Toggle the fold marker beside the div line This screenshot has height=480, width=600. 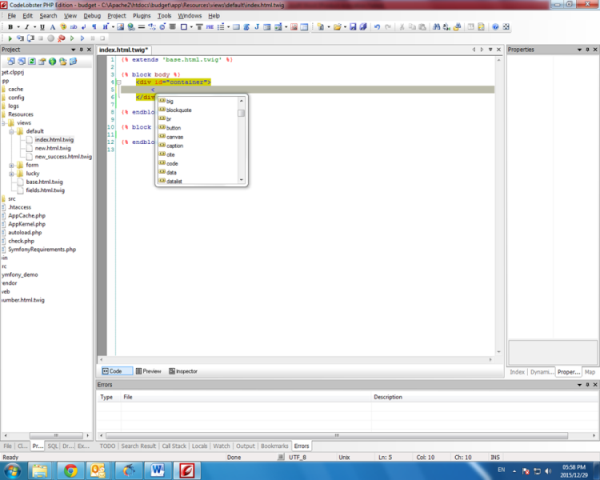coord(117,82)
